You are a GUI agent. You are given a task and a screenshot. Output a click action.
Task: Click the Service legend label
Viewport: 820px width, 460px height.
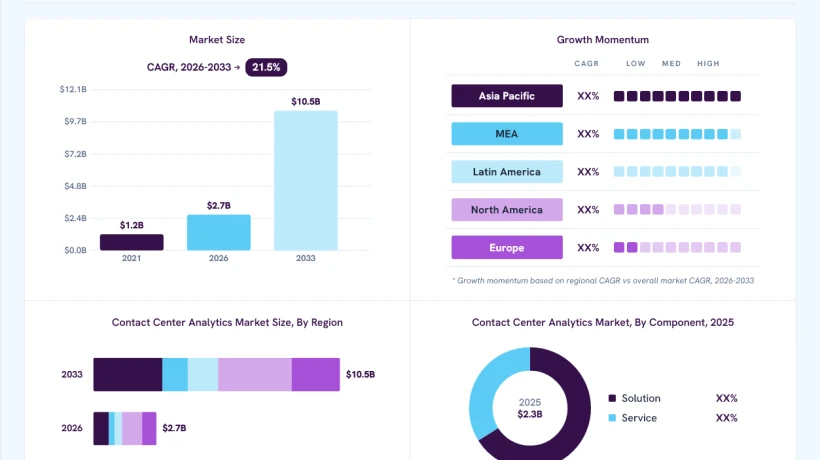pyautogui.click(x=639, y=418)
